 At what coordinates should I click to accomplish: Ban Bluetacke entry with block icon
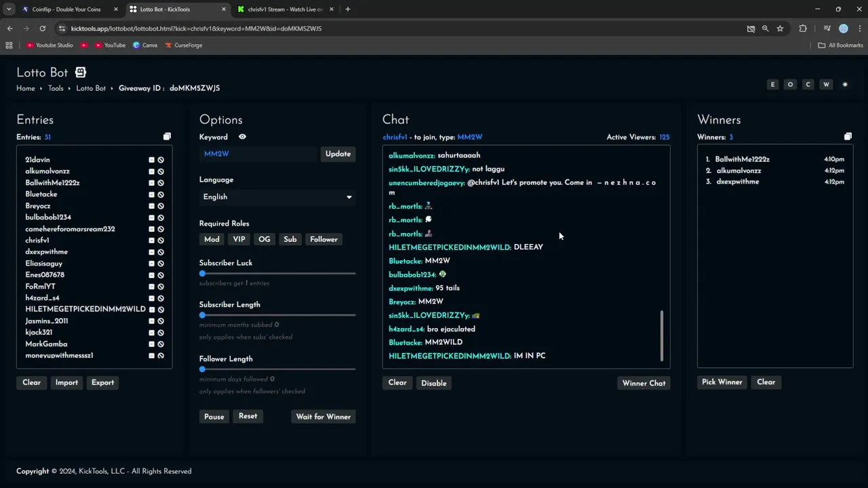pos(161,195)
